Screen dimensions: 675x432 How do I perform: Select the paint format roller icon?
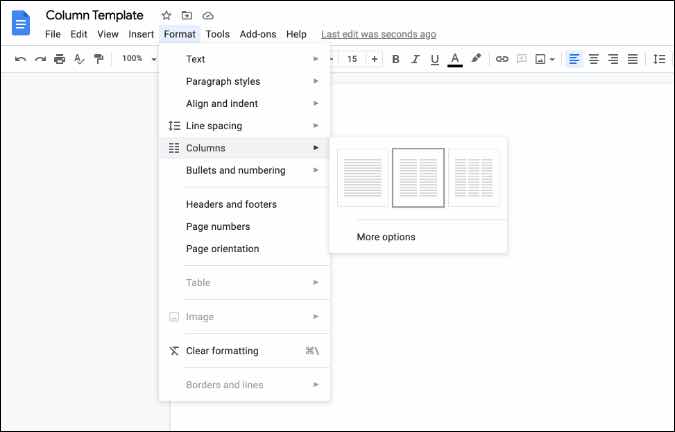point(99,59)
